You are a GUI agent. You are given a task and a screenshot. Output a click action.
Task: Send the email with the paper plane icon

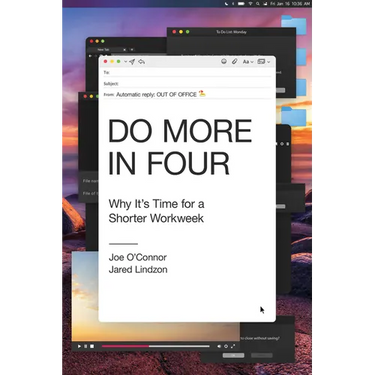(132, 62)
